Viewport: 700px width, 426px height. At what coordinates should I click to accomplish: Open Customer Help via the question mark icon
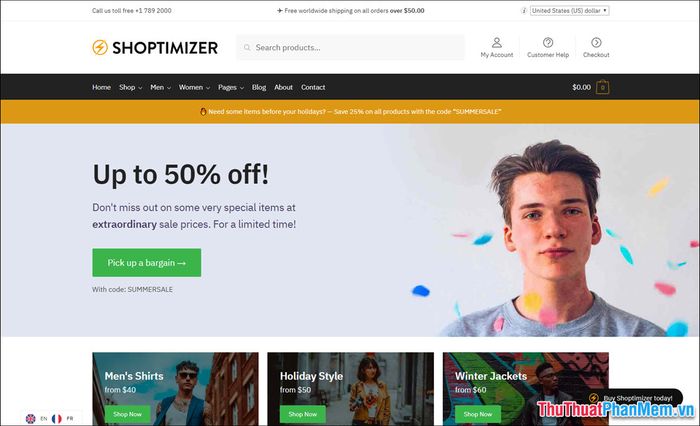point(548,42)
